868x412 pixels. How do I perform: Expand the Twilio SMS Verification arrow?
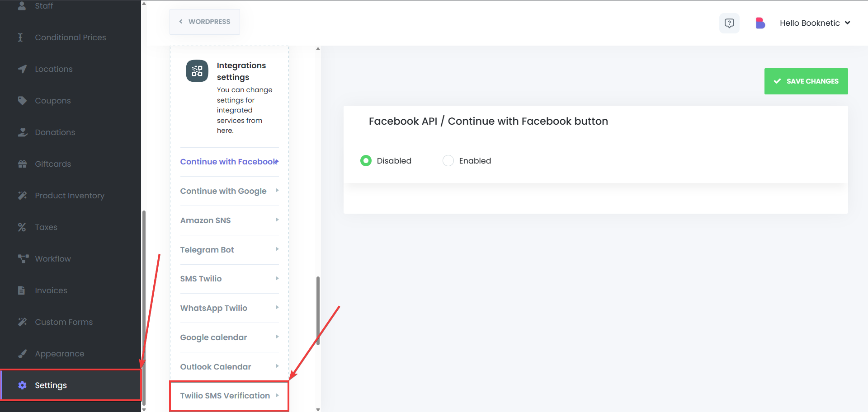277,395
